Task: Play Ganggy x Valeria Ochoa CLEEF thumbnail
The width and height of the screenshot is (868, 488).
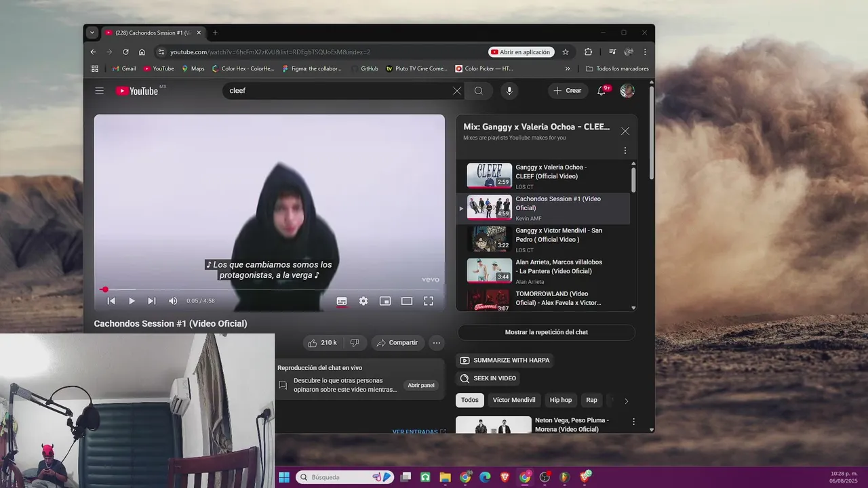Action: (489, 176)
